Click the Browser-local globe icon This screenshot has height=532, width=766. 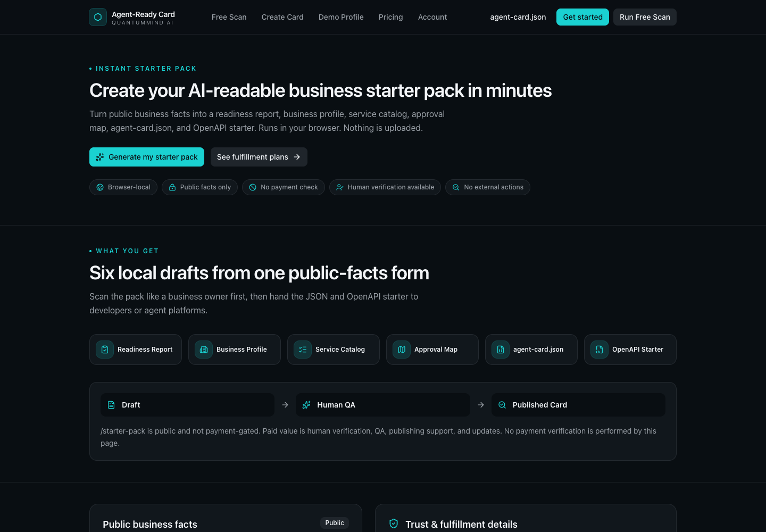(x=100, y=187)
